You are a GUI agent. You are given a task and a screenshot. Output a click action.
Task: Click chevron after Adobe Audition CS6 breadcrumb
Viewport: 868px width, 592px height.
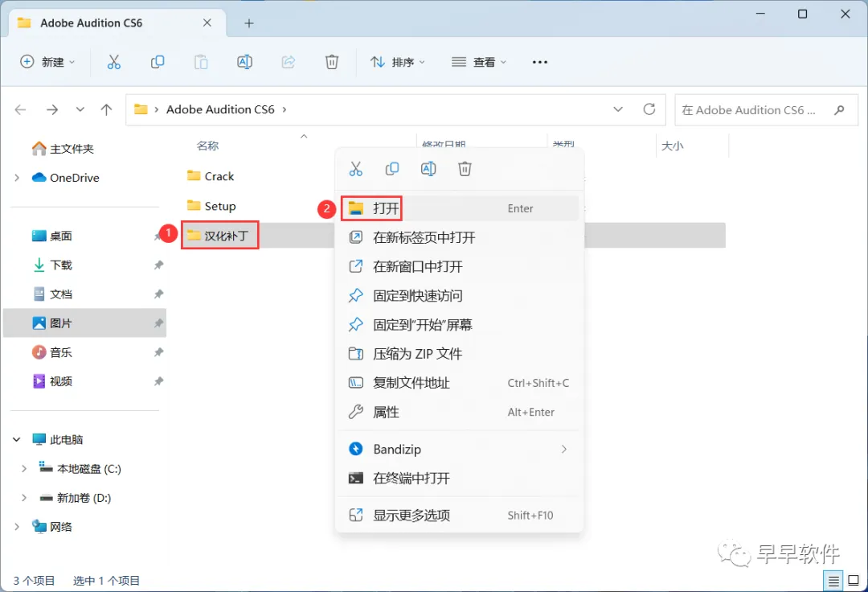[x=285, y=109]
